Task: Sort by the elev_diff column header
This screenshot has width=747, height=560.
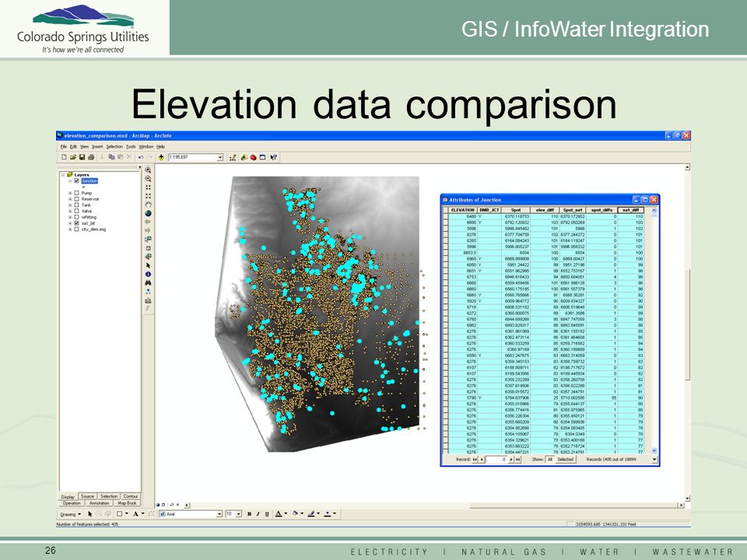Action: (545, 210)
